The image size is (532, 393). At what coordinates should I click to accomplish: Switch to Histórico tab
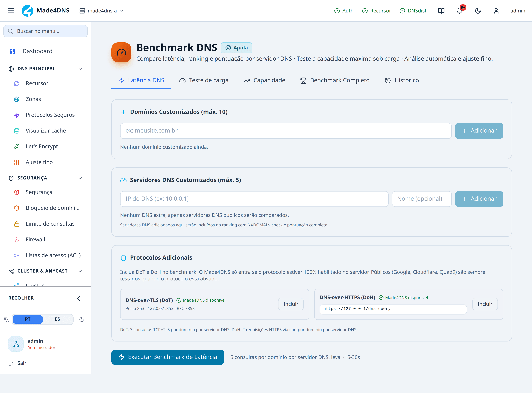402,80
